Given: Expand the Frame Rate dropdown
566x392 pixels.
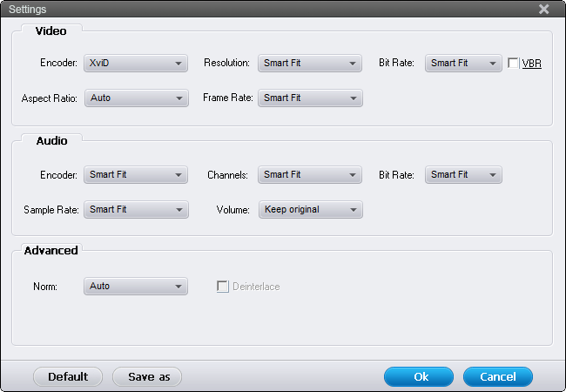Looking at the screenshot, I should tap(310, 98).
